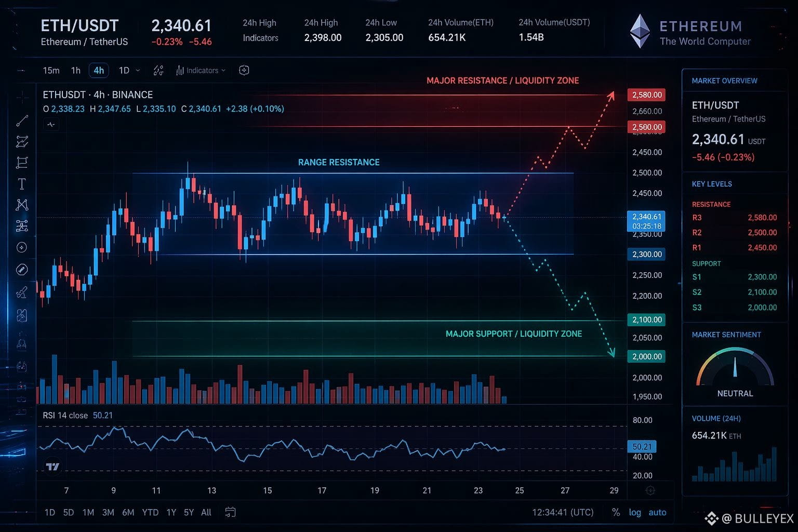Switch to the 1h timeframe
The width and height of the screenshot is (798, 532).
[x=76, y=70]
